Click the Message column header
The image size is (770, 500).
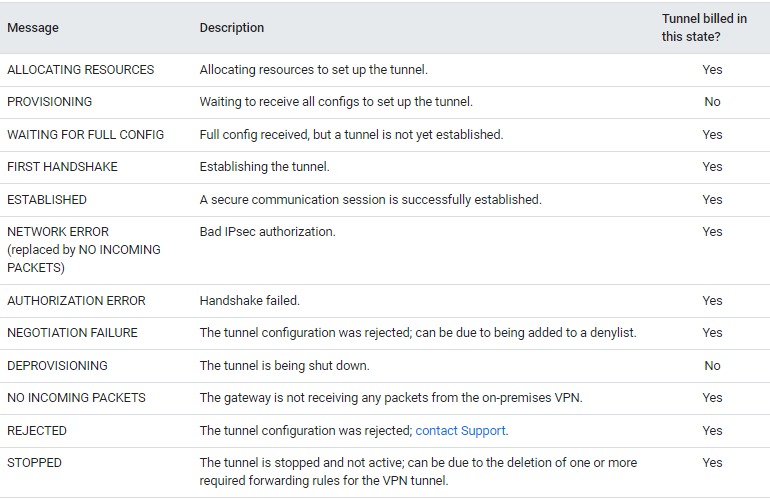tap(33, 28)
